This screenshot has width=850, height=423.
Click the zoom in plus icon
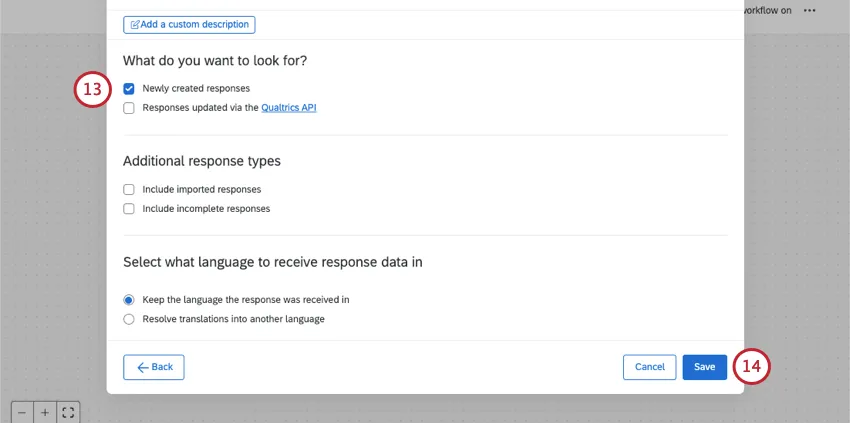click(x=45, y=412)
